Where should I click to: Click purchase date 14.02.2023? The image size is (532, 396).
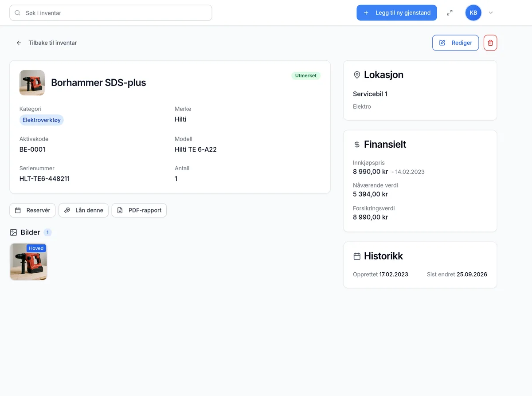pyautogui.click(x=410, y=172)
